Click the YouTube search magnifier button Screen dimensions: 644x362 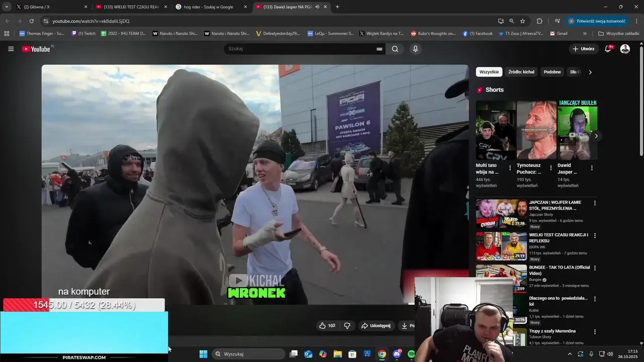click(x=395, y=49)
